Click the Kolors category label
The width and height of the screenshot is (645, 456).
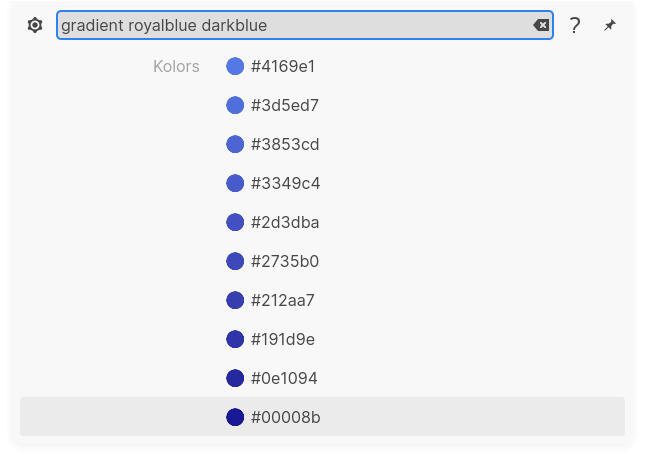pos(176,66)
